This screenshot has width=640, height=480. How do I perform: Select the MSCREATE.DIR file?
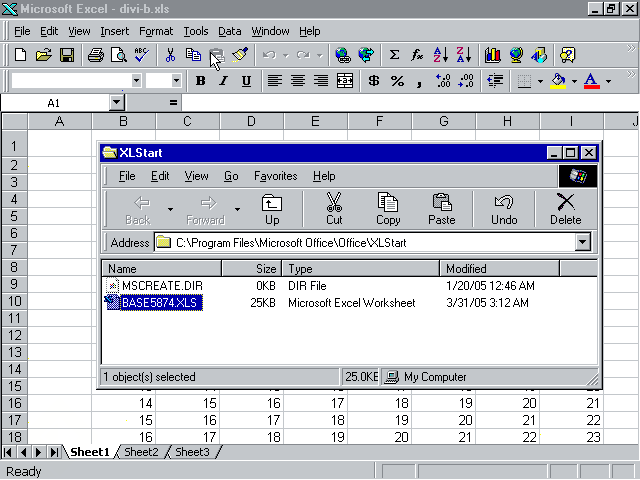pyautogui.click(x=162, y=286)
